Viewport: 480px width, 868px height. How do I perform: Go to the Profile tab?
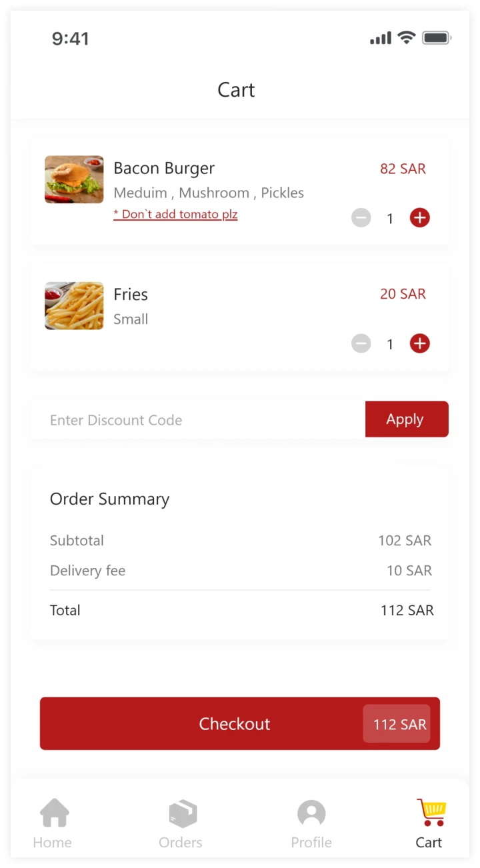click(311, 824)
